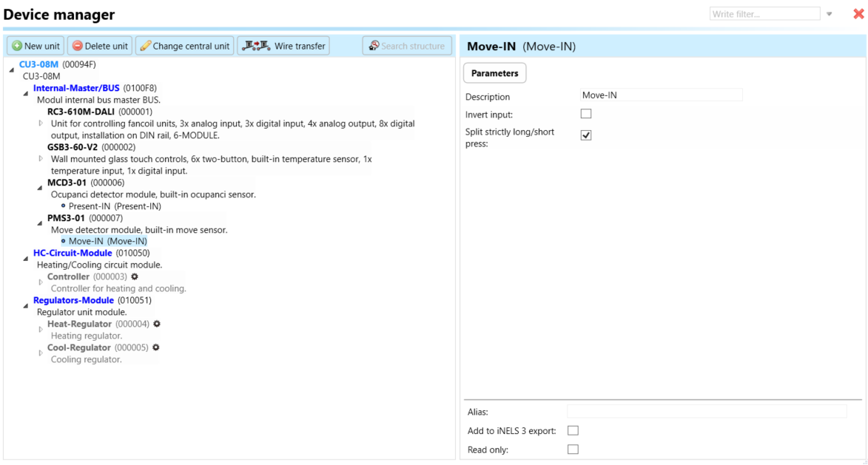
Task: Click the Delete unit red icon
Action: click(78, 46)
